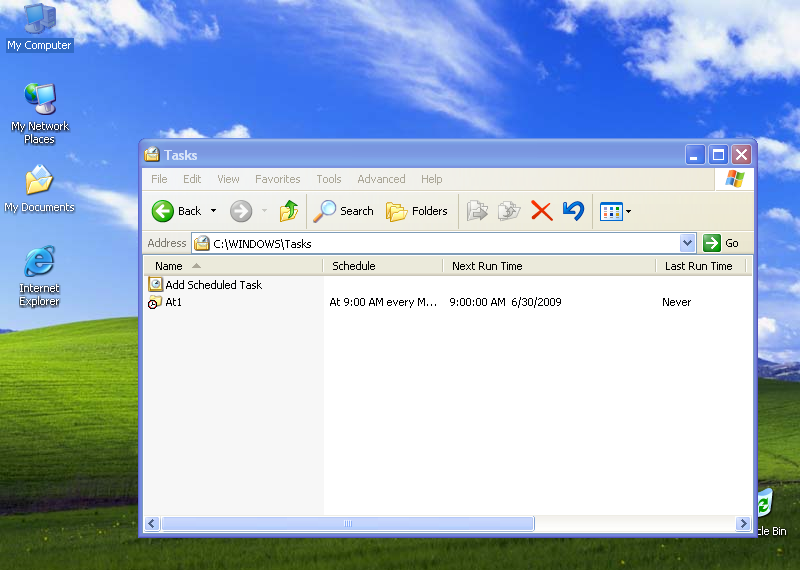Click the Copy To toolbar icon
This screenshot has width=800, height=570.
pyautogui.click(x=509, y=211)
